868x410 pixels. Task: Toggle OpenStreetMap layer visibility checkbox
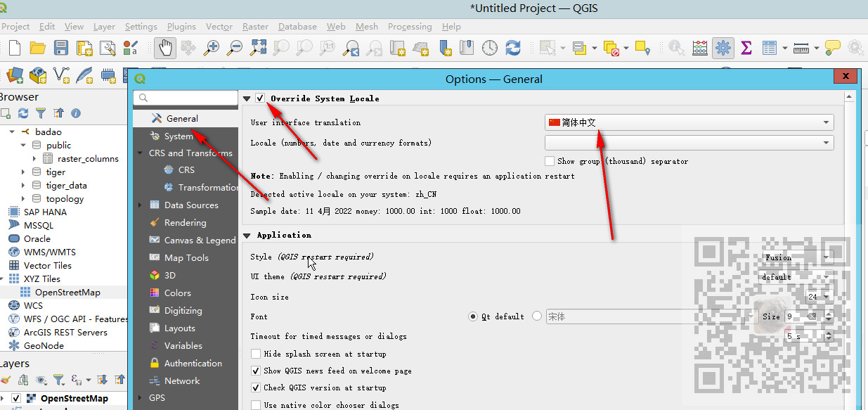point(16,398)
